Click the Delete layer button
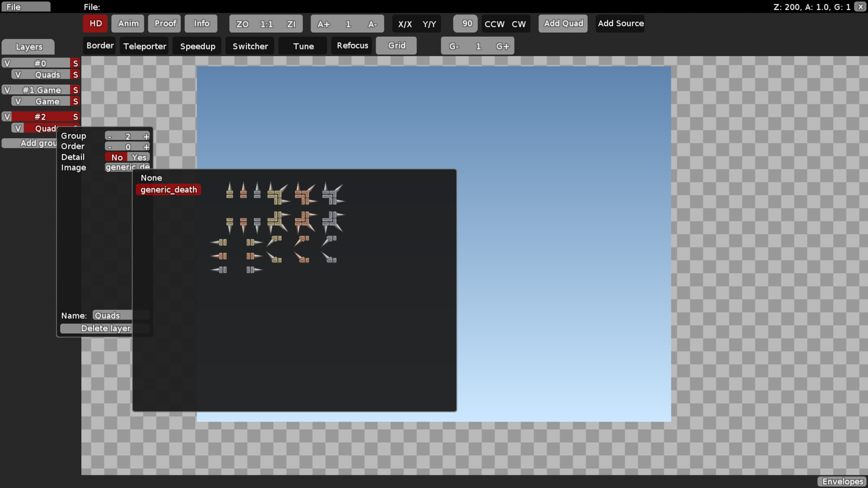This screenshot has height=488, width=868. coord(106,328)
